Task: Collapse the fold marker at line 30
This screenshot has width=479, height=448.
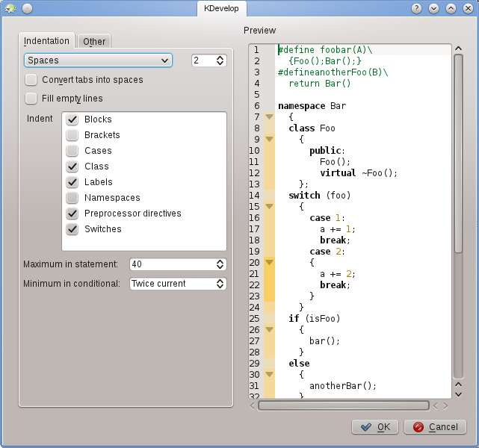Action: [269, 375]
